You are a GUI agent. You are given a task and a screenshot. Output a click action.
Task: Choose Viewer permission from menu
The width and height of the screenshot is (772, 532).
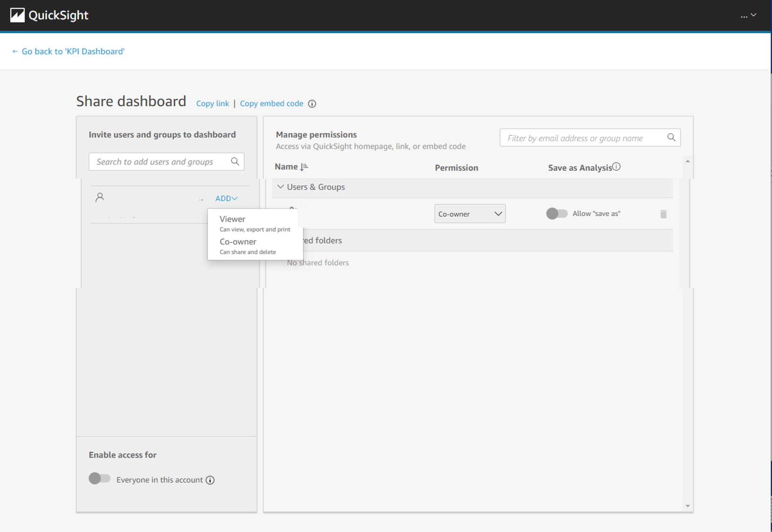[x=255, y=224]
